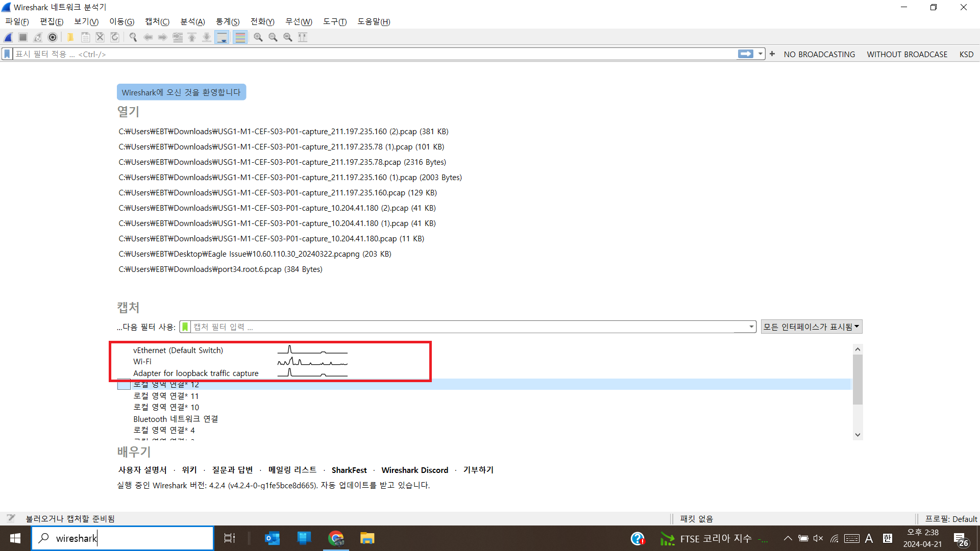Viewport: 980px width, 551px height.
Task: Toggle packet colorize rules button
Action: (240, 37)
